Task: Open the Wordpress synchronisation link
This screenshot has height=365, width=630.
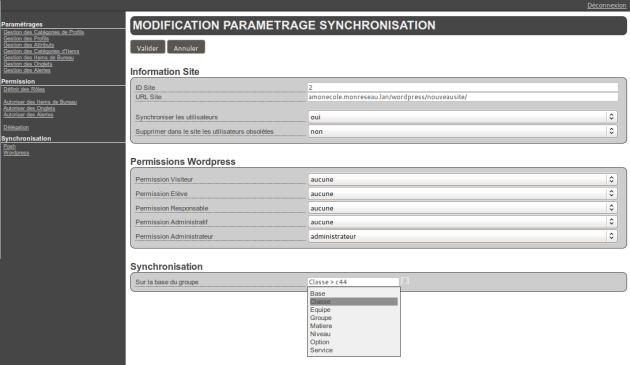Action: pyautogui.click(x=16, y=153)
